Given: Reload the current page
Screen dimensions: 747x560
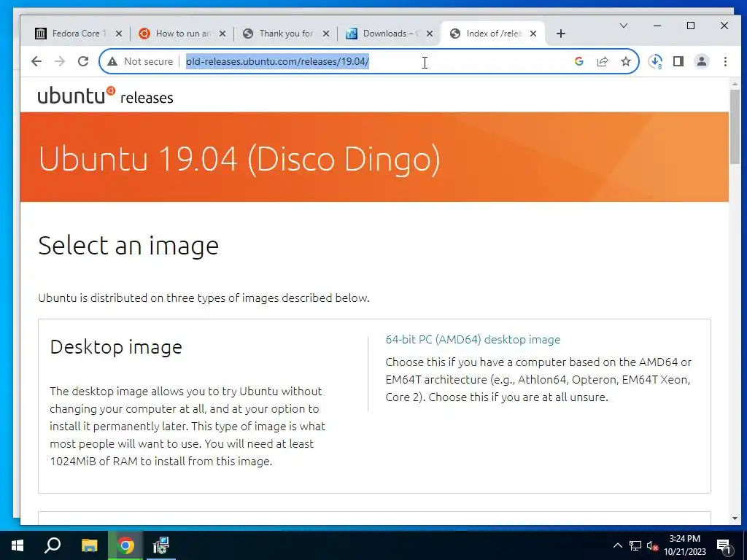Looking at the screenshot, I should pyautogui.click(x=83, y=61).
